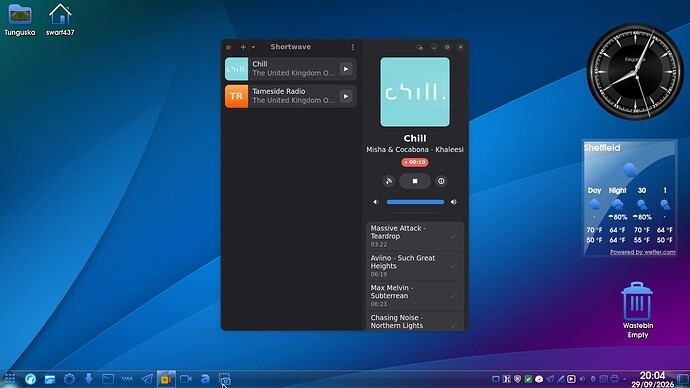The height and width of the screenshot is (388, 690).
Task: Open the settings gear taskbar icon
Action: 69,379
